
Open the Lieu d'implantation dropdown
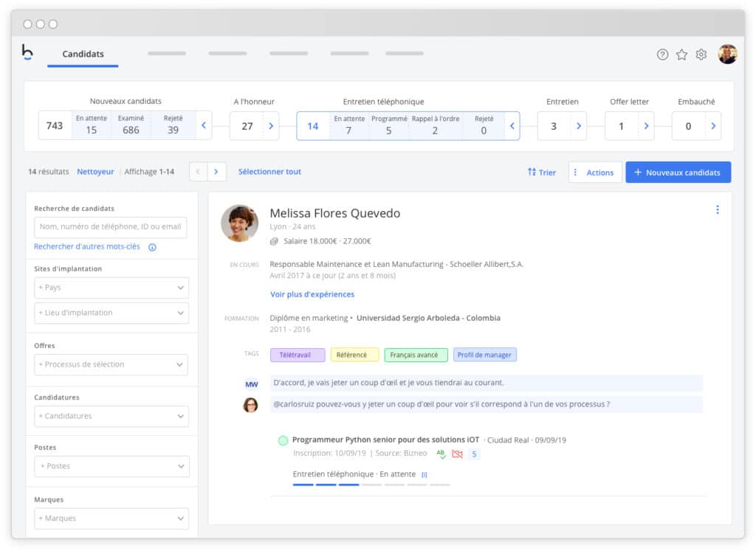[x=111, y=313]
